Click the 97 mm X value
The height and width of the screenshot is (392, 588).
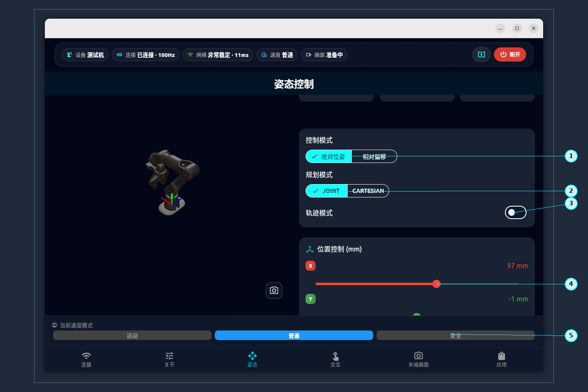517,266
